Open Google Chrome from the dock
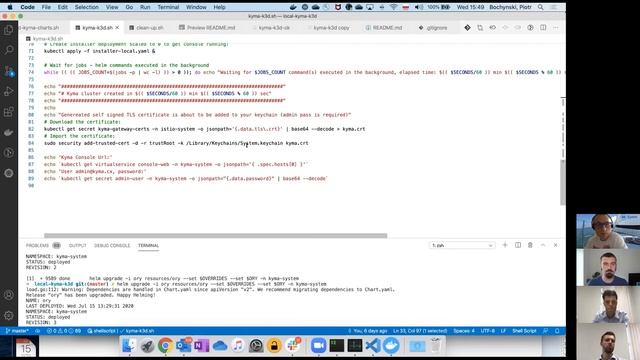 [x=165, y=346]
